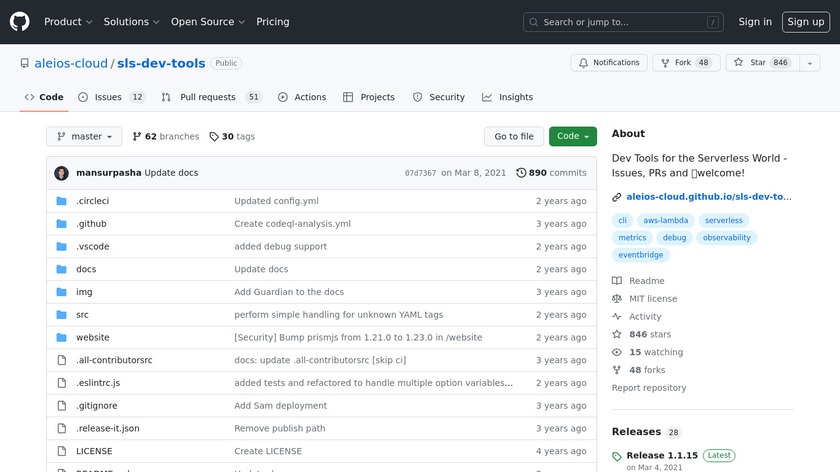Expand the master branch dropdown
The width and height of the screenshot is (840, 472).
point(84,137)
